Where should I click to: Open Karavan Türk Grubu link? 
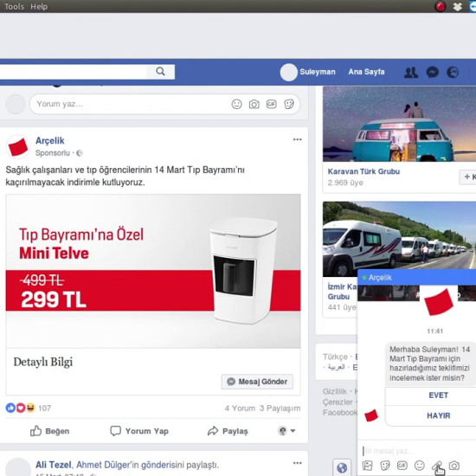pos(363,171)
